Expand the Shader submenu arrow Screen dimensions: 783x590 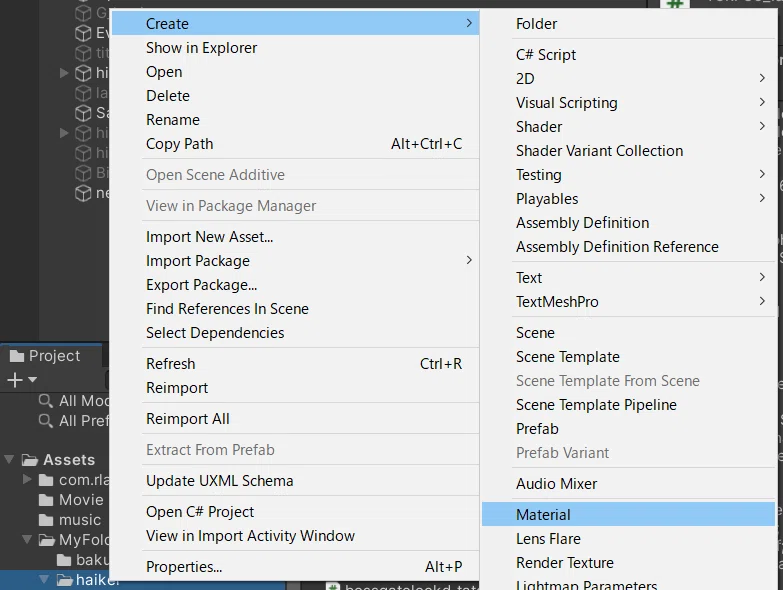pyautogui.click(x=762, y=126)
